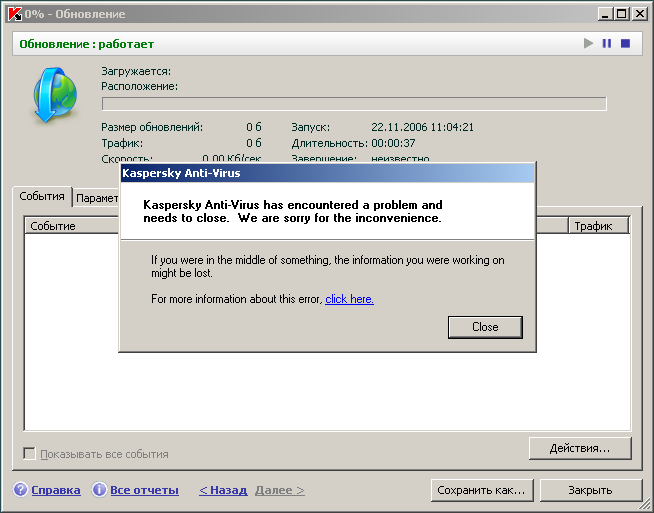Sort by the Трафик column header
Screen dimensions: 654x513
pos(599,226)
